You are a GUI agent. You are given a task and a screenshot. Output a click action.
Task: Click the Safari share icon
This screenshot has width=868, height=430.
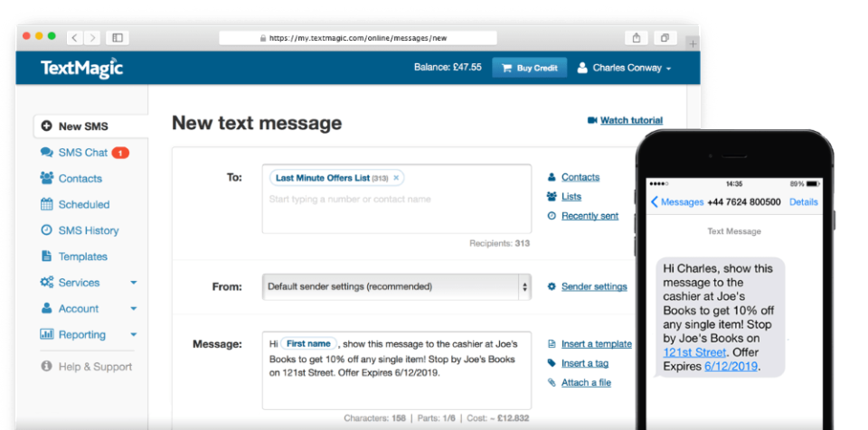pyautogui.click(x=637, y=38)
